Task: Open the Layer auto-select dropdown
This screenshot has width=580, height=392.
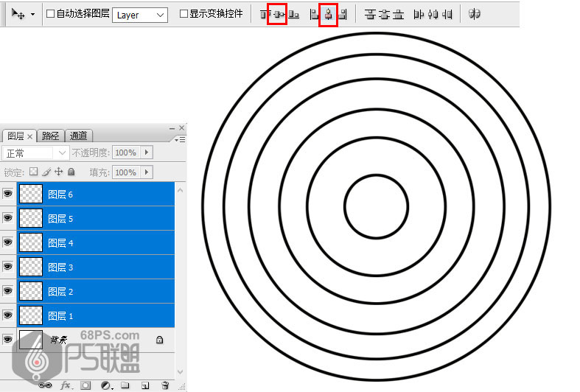Action: pyautogui.click(x=140, y=15)
